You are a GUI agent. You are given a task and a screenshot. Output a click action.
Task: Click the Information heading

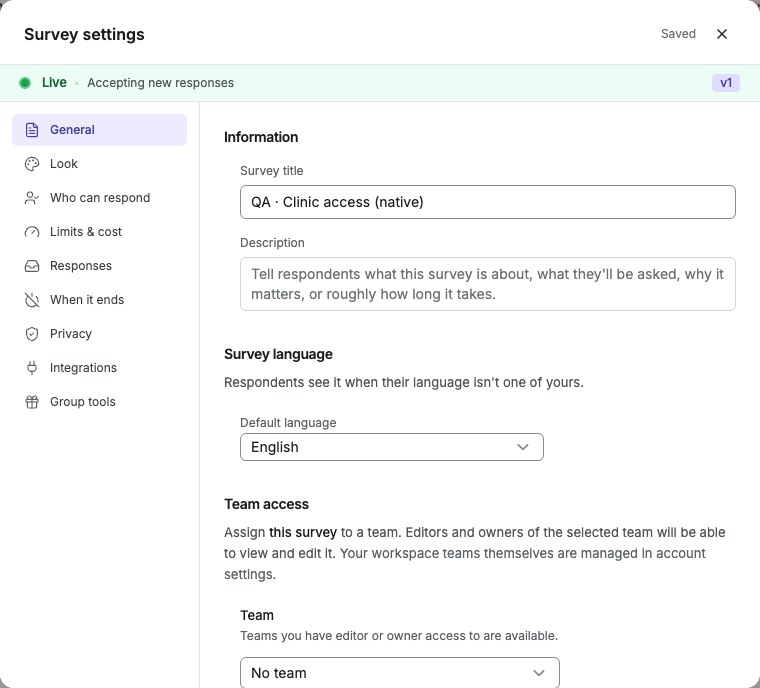[261, 137]
